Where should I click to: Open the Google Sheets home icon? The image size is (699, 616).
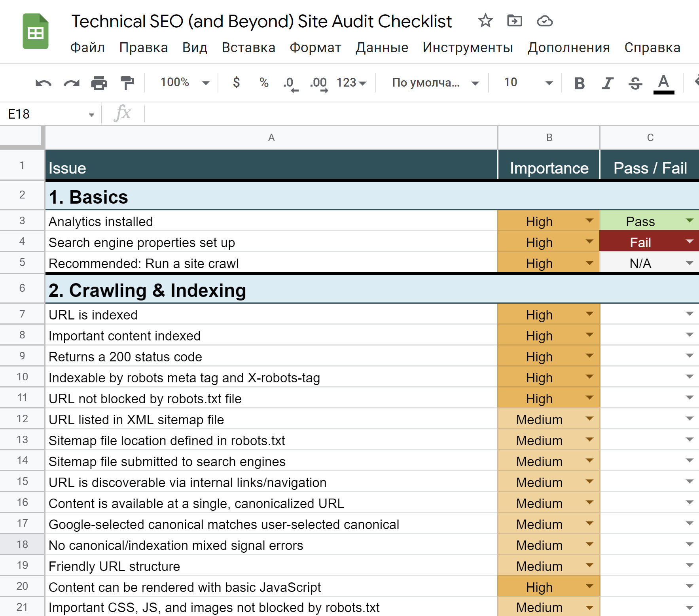pos(36,32)
